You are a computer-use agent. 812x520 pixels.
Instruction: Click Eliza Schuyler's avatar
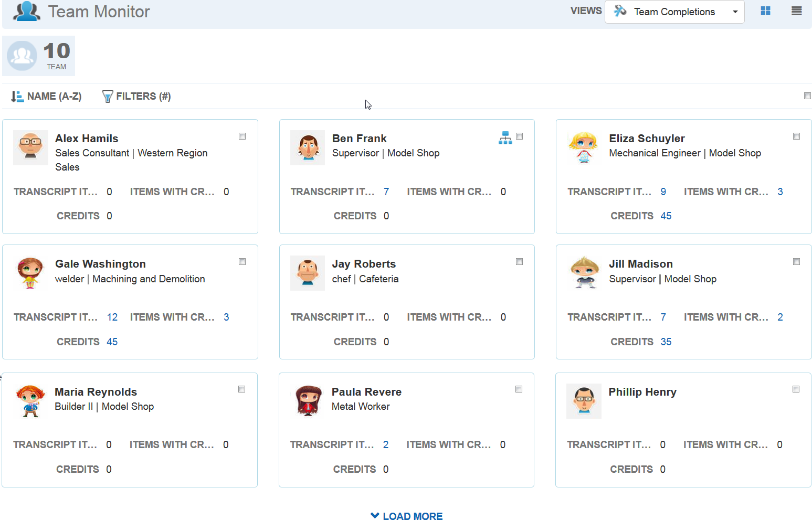click(x=584, y=147)
